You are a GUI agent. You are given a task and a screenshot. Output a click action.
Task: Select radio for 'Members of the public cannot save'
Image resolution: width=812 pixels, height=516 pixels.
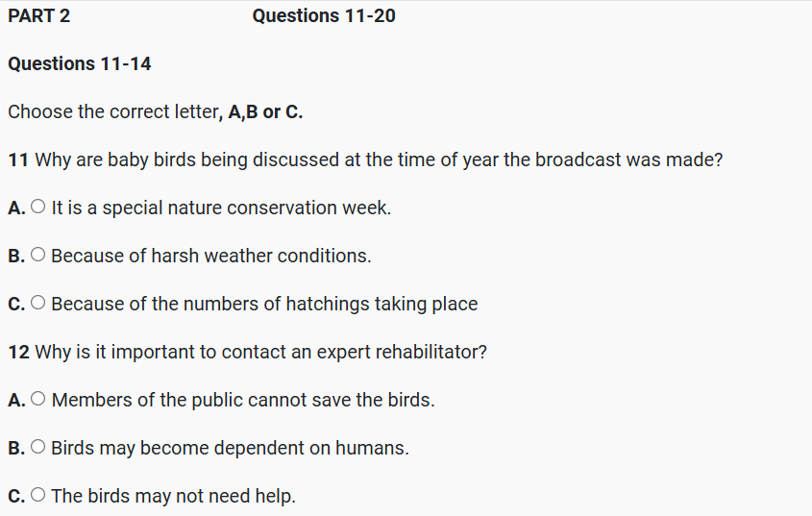coord(37,400)
